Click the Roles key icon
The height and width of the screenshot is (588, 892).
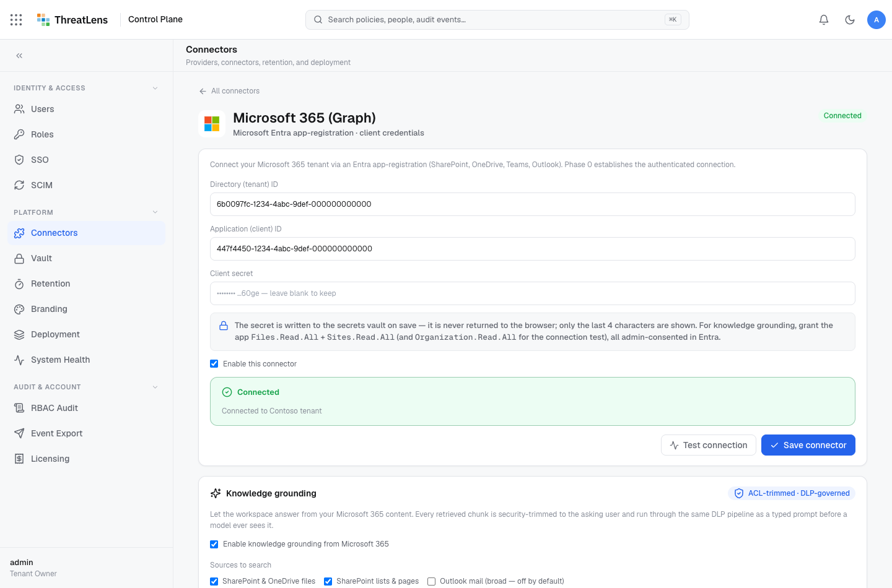point(19,134)
